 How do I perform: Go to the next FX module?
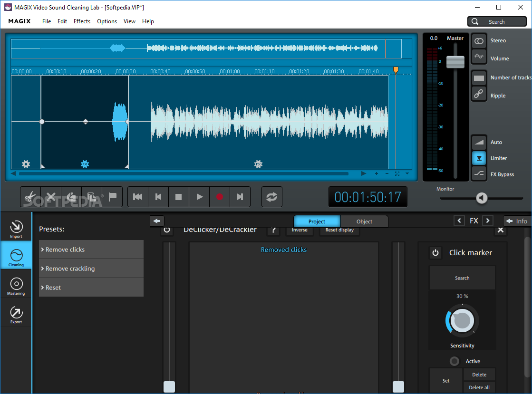pos(488,221)
